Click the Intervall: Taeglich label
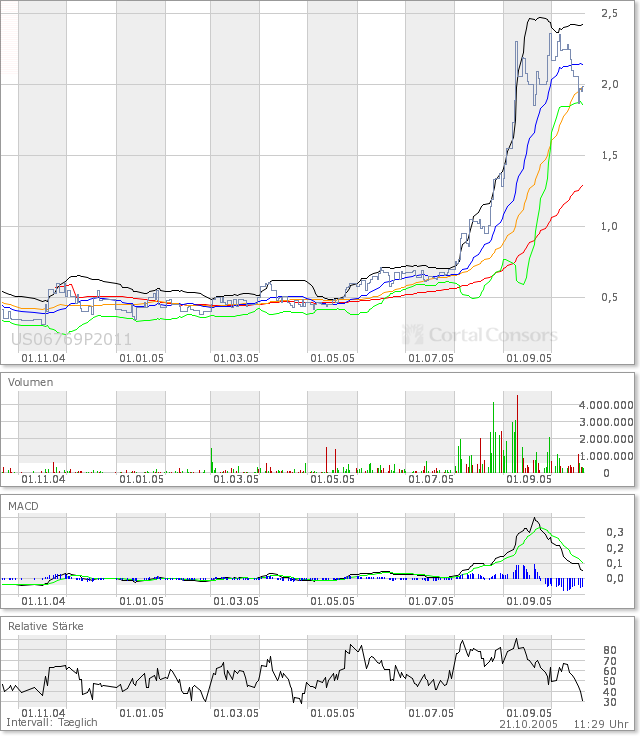 point(52,722)
